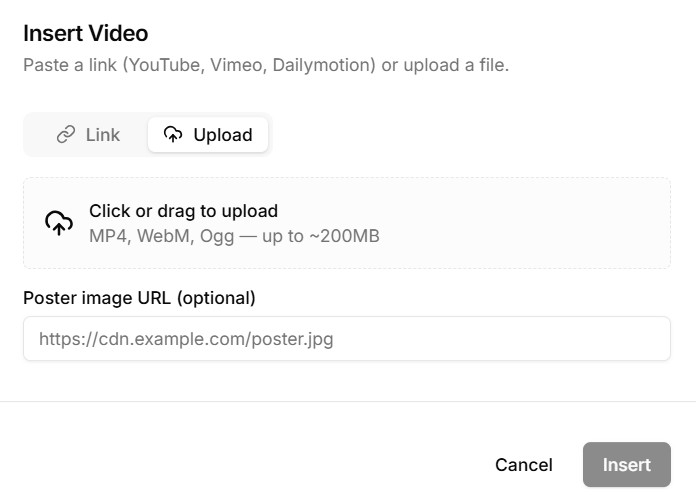The height and width of the screenshot is (502, 696).
Task: Click the large cloud upload icon in dropzone
Action: (x=59, y=223)
